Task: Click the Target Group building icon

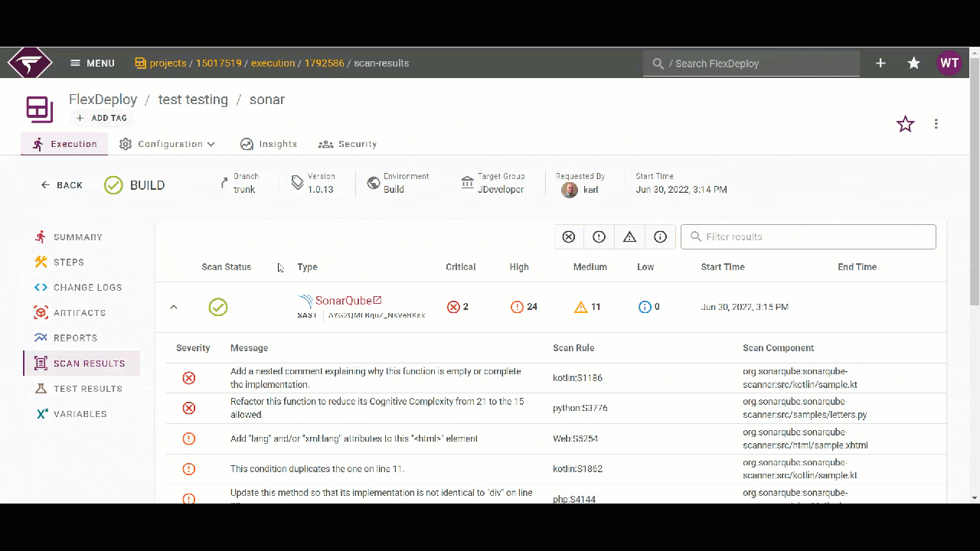Action: [467, 183]
